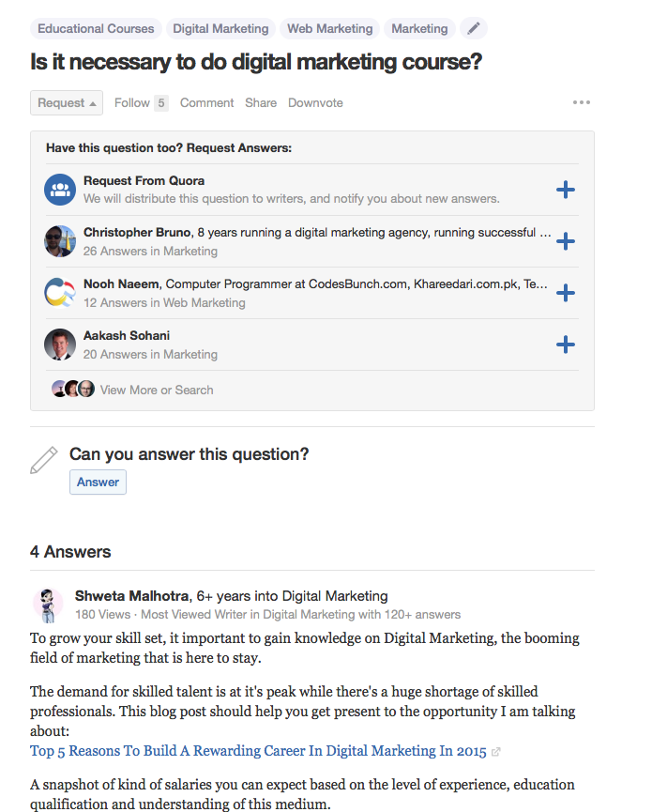The height and width of the screenshot is (812, 652).
Task: Open Top 5 Reasons blog post link
Action: click(258, 751)
